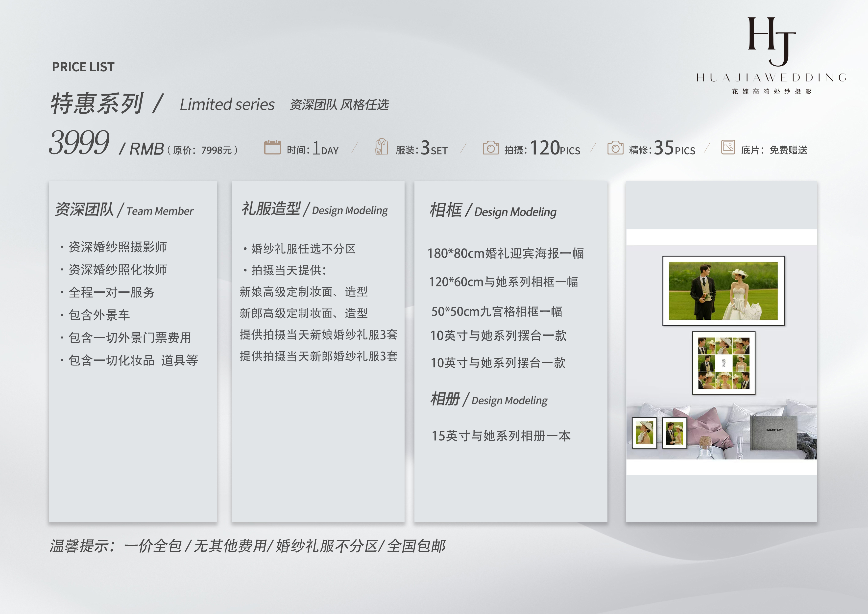Click the couple desk frame on sofa
This screenshot has height=614, width=868.
[x=674, y=433]
